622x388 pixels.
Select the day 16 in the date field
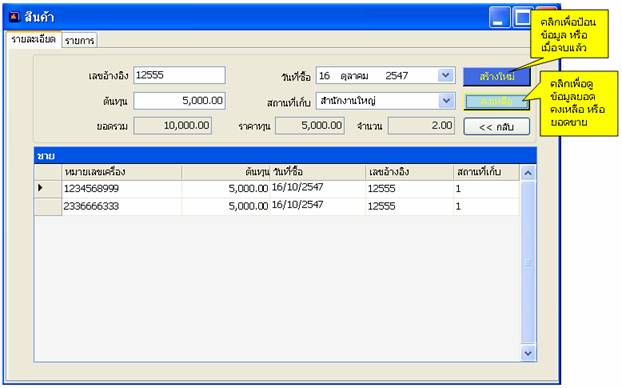point(324,75)
